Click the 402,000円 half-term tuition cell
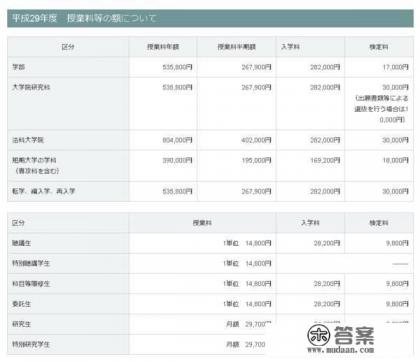The width and height of the screenshot is (420, 362). (x=256, y=140)
